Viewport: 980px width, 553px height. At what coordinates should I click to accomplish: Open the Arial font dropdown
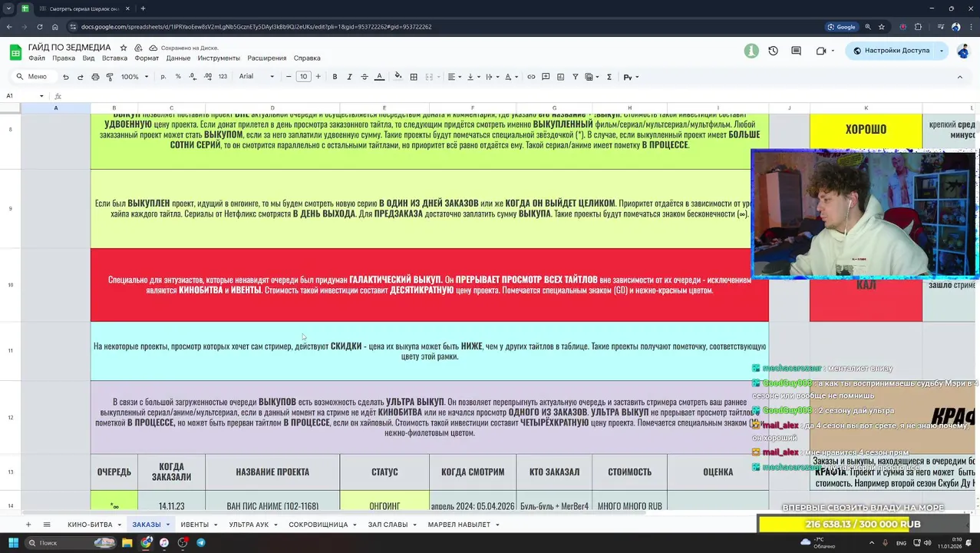tap(256, 77)
